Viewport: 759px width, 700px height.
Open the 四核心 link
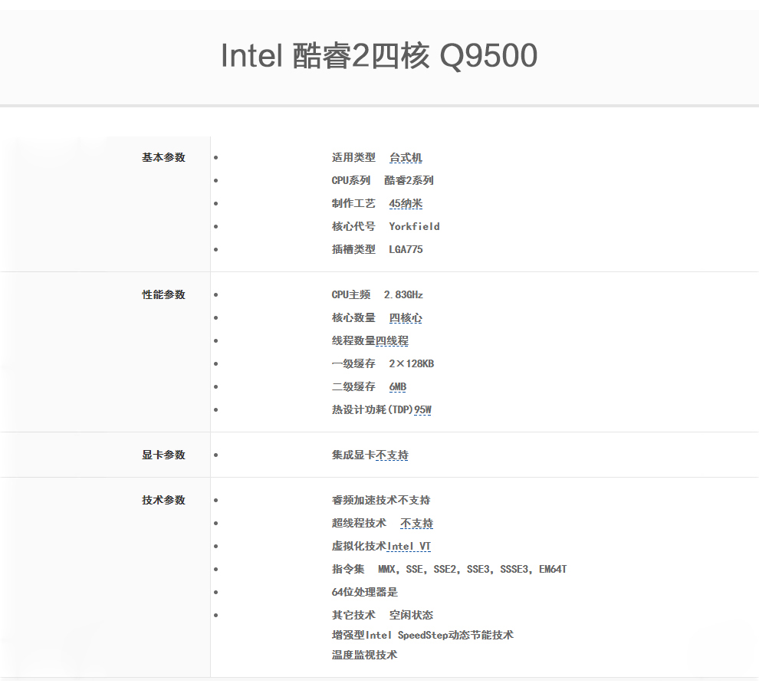(406, 318)
